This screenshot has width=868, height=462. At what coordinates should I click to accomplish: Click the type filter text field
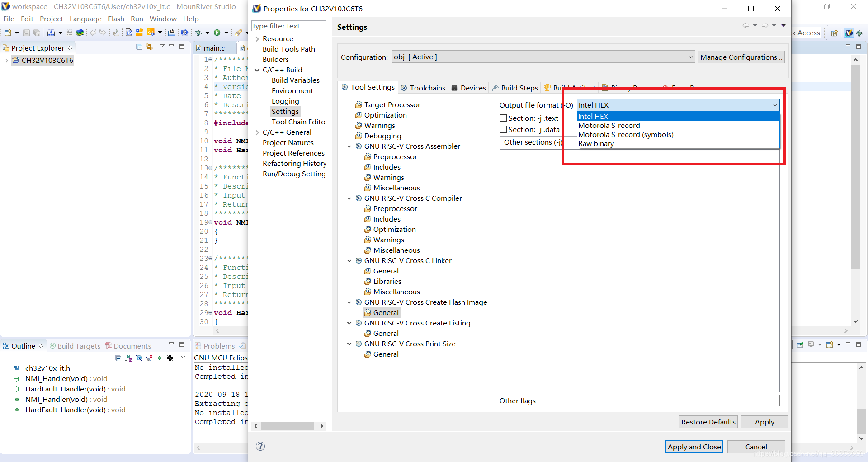(x=289, y=26)
